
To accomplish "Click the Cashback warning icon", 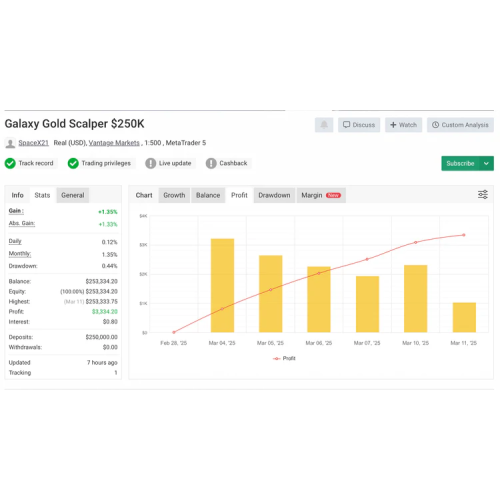I will point(211,163).
